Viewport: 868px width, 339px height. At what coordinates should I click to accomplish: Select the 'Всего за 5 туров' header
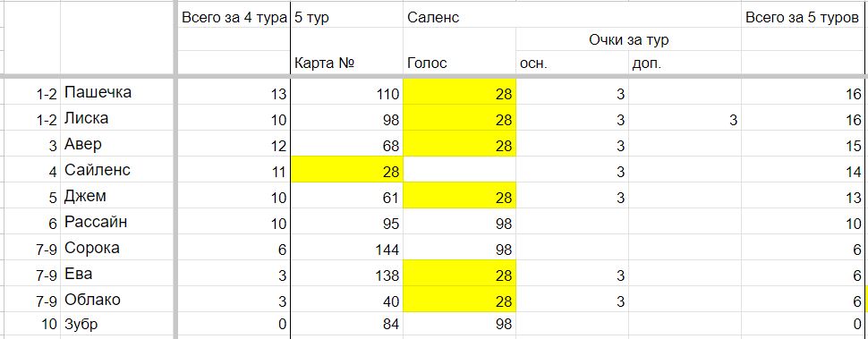pos(804,17)
